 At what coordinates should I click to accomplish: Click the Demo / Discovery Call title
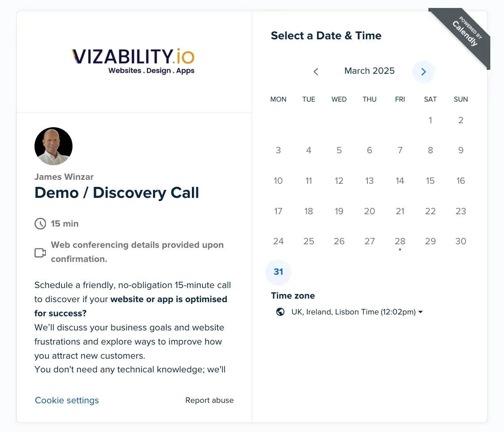[x=117, y=193]
